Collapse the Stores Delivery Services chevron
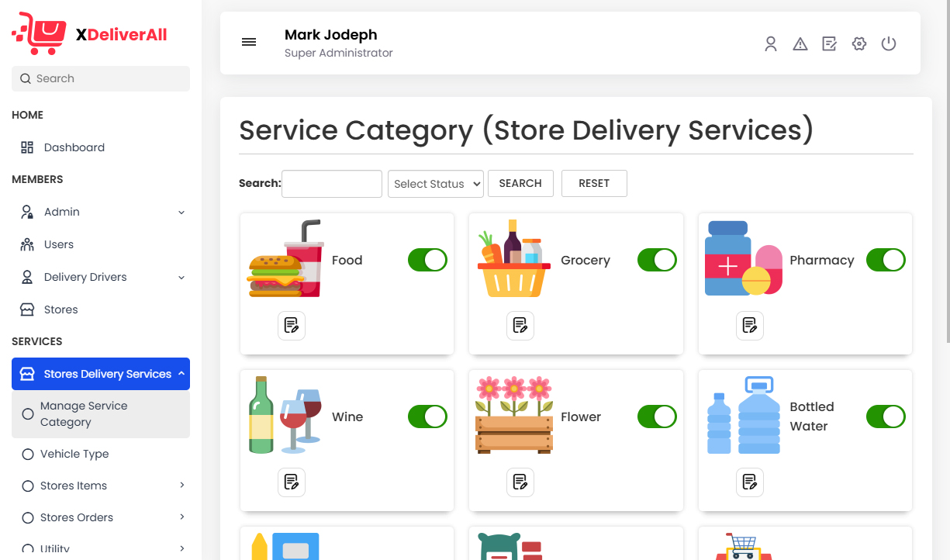950x560 pixels. point(181,374)
